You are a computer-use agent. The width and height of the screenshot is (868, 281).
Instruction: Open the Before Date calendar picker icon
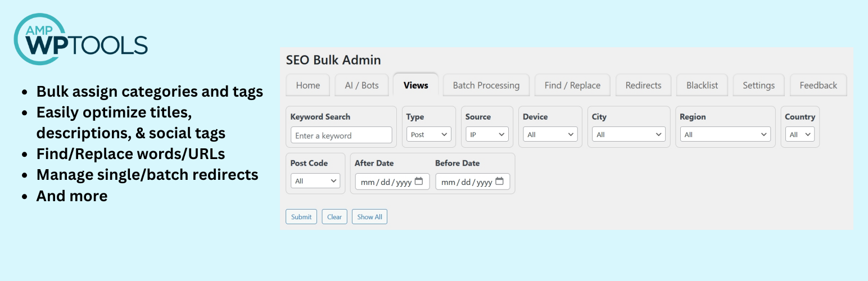[499, 182]
